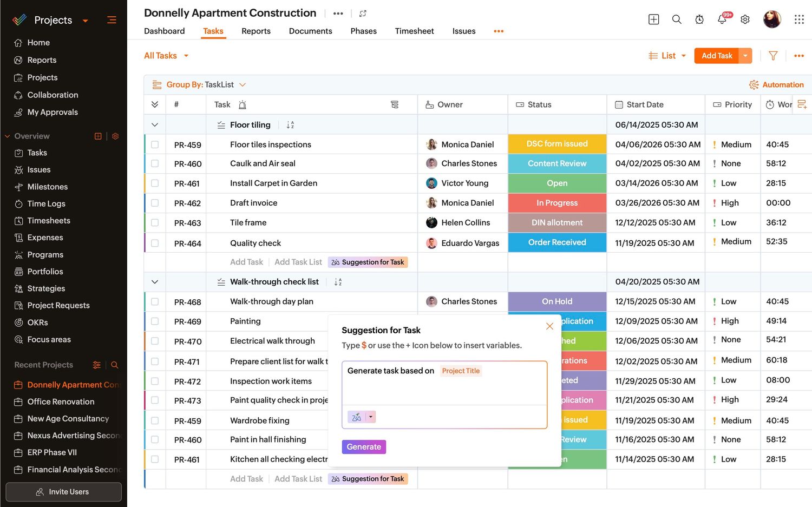812x507 pixels.
Task: Collapse sidebar using hamburger menu icon
Action: tap(112, 20)
